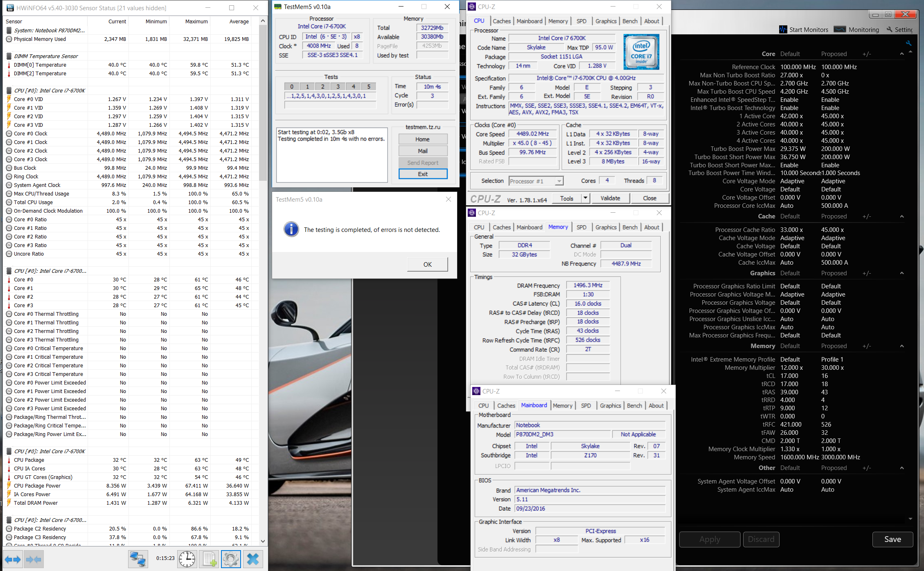The image size is (924, 571).
Task: Click the circle icon beside Bus Clock
Action: 9,168
